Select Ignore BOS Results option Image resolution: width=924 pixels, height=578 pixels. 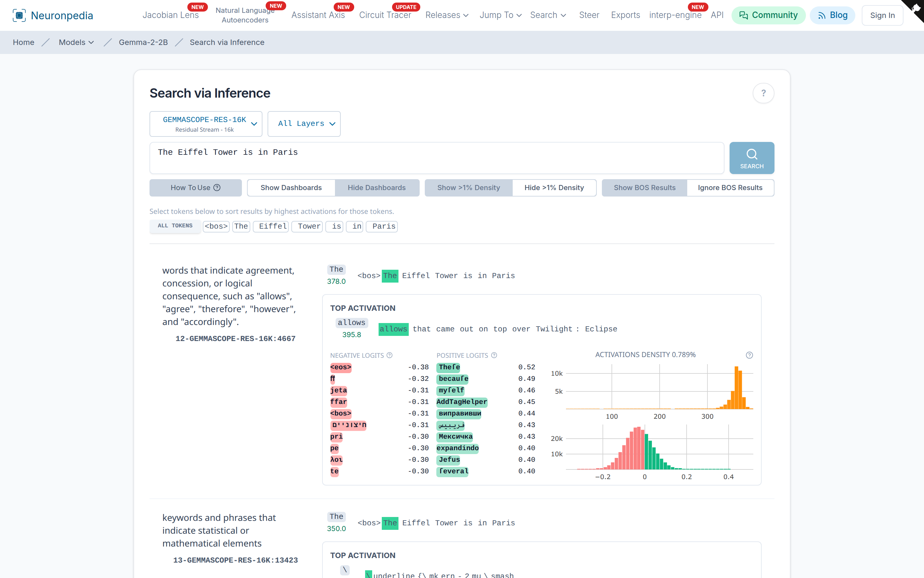[730, 188]
